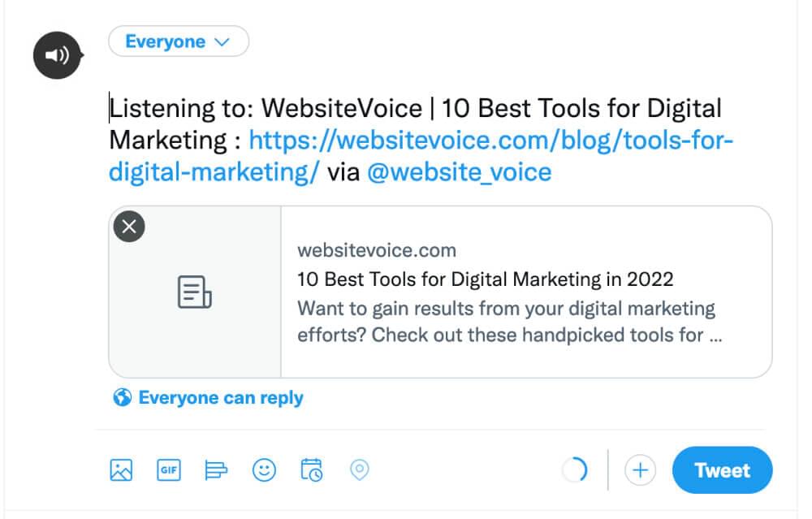The height and width of the screenshot is (519, 812).
Task: Create a poll with the poll icon
Action: (x=216, y=470)
